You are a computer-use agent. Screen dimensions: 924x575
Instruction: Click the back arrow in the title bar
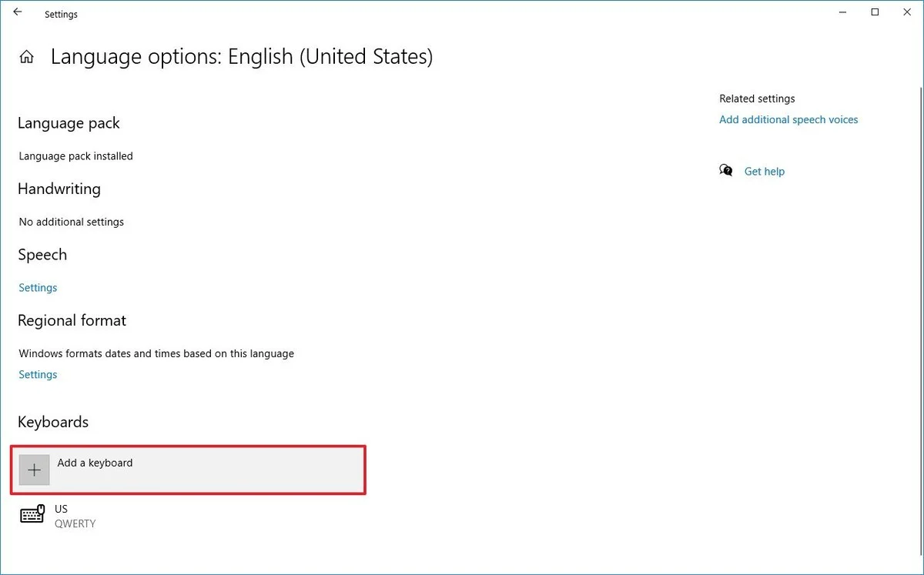18,12
